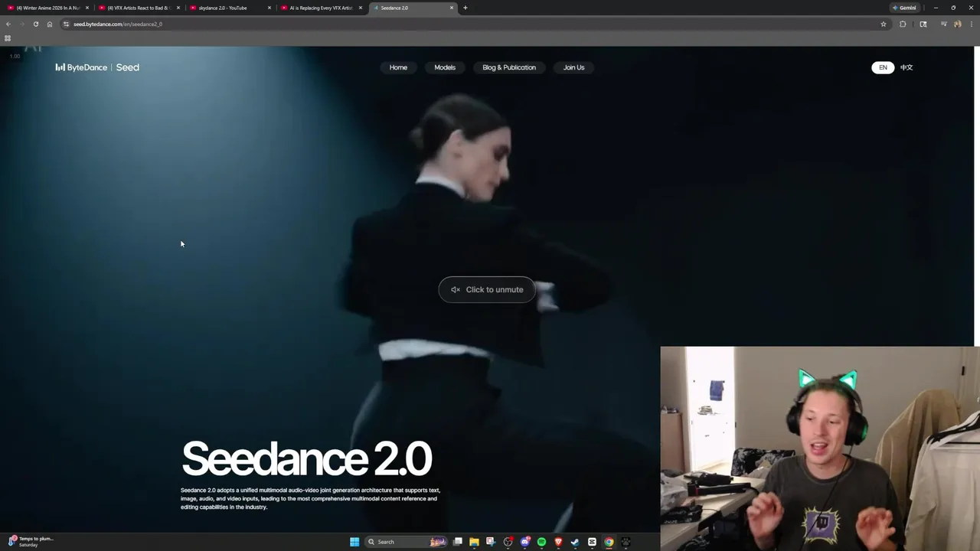Open the Models navigation item
This screenshot has width=980, height=551.
[x=445, y=67]
